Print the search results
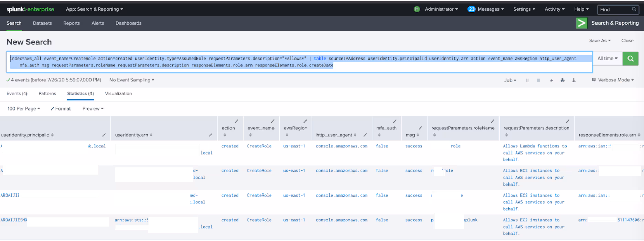The width and height of the screenshot is (644, 241). [x=562, y=80]
